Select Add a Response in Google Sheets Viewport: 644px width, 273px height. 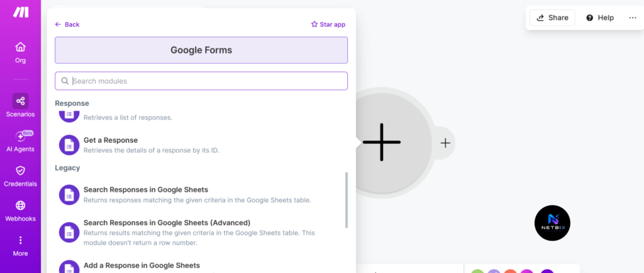pos(201,267)
